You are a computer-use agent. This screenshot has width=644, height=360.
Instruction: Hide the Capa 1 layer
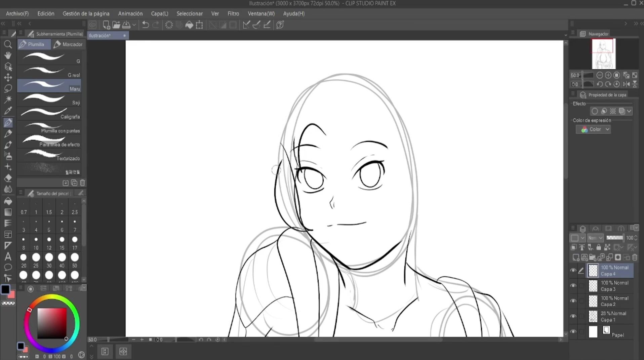point(573,316)
